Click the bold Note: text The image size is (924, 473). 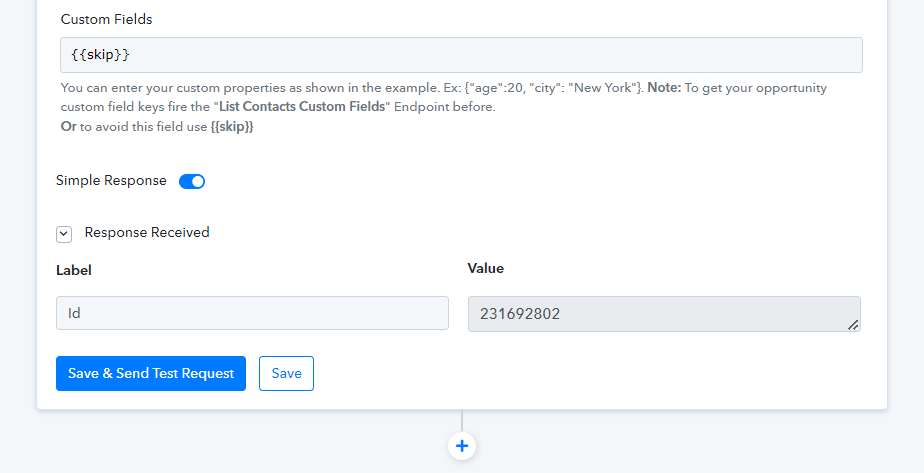click(x=664, y=88)
